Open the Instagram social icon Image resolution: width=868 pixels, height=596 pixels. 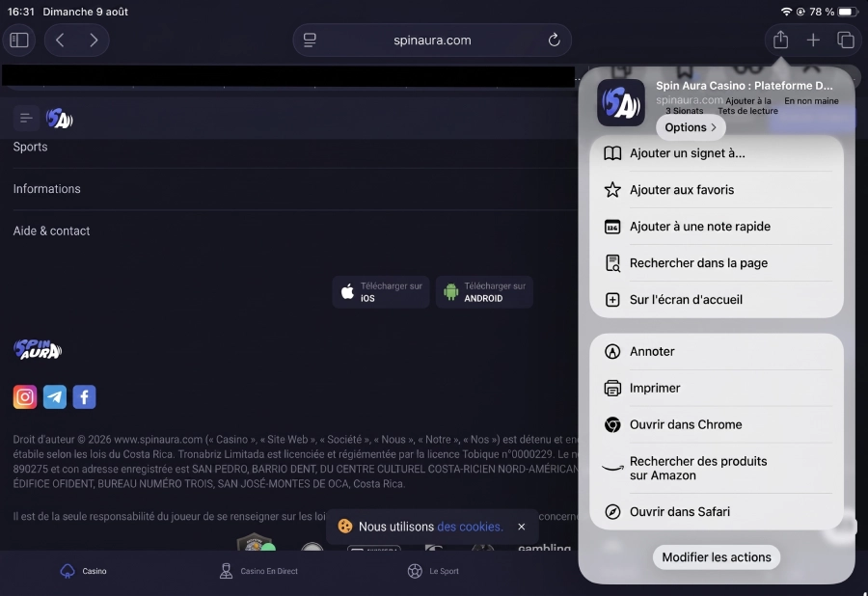pos(25,396)
